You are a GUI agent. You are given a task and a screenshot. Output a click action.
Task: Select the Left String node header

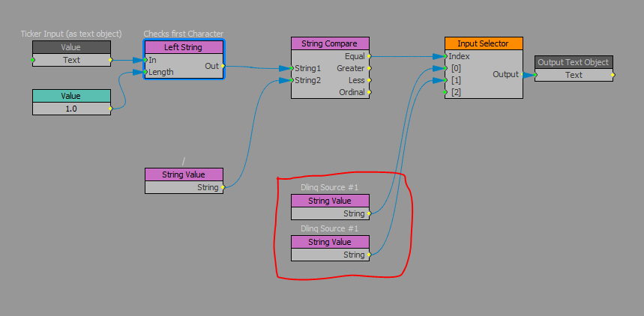point(184,47)
